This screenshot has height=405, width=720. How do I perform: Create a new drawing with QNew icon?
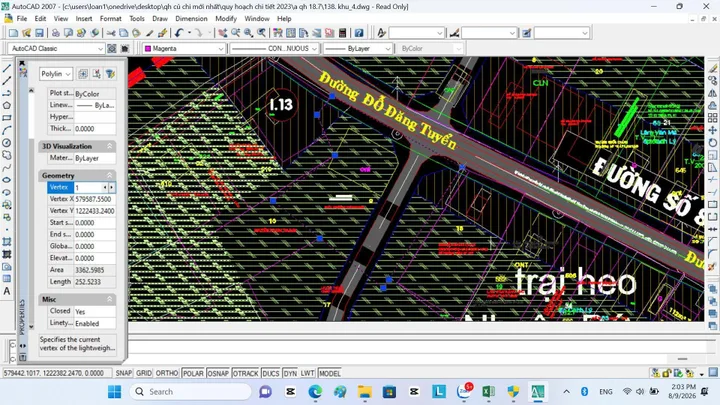click(x=13, y=33)
